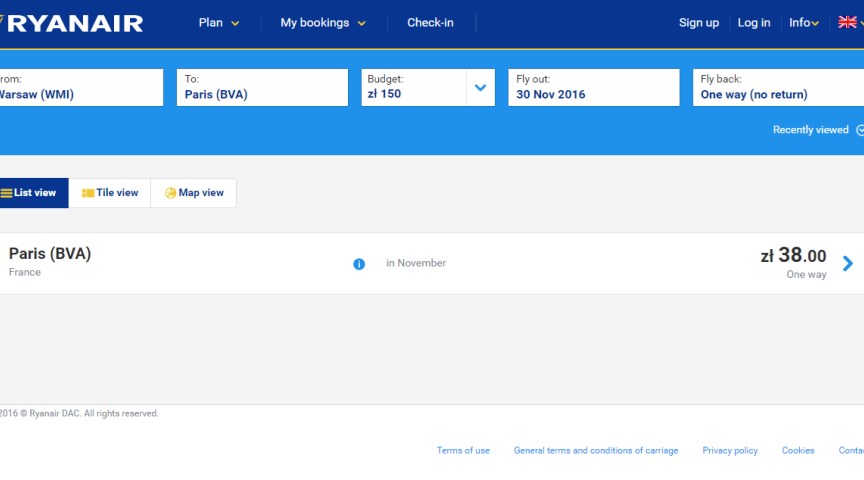864x480 pixels.
Task: Click the To Paris (BVA) field
Action: (262, 87)
